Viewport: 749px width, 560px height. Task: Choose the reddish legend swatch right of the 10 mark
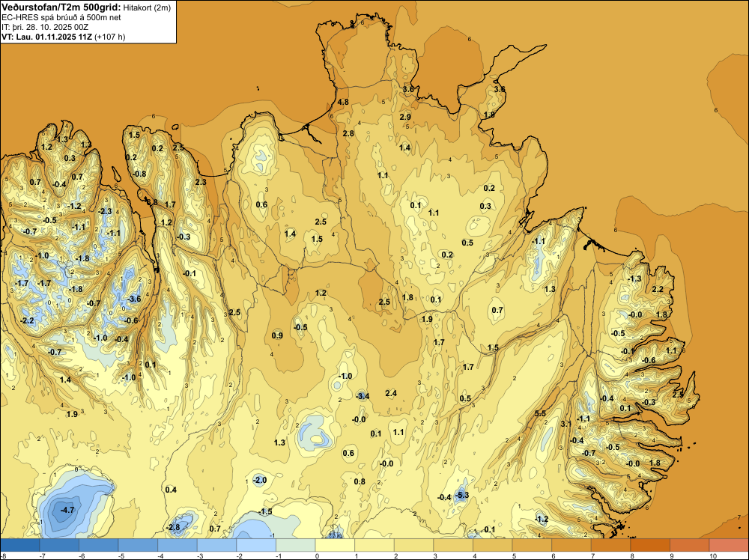tap(729, 545)
